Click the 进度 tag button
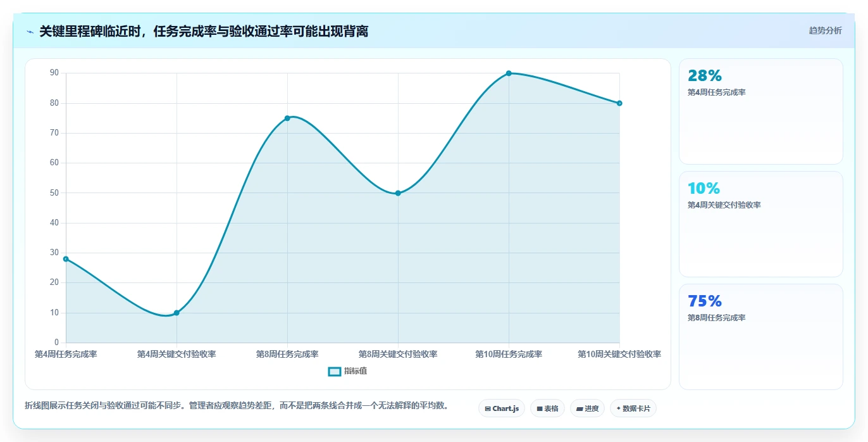Image resolution: width=868 pixels, height=442 pixels. 587,408
